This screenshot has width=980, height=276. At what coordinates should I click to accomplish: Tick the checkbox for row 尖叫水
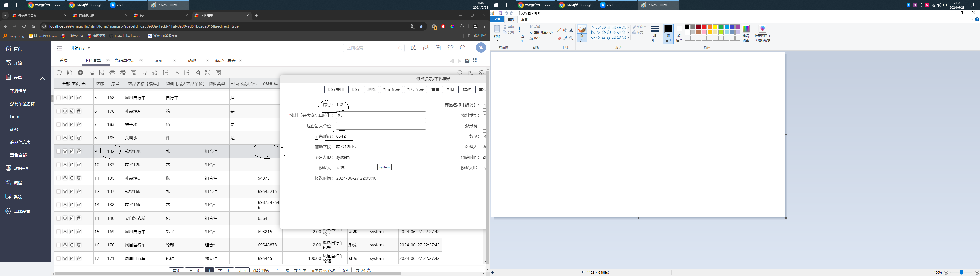coord(59,138)
